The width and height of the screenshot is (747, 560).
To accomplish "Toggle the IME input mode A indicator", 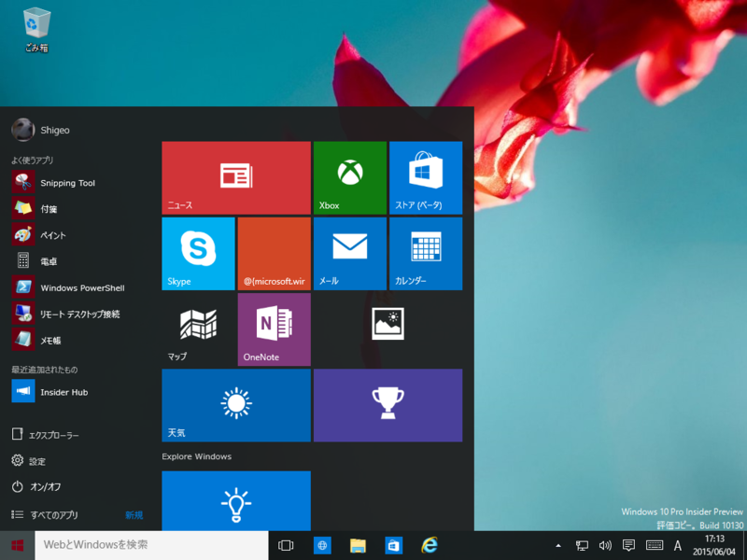I will 678,546.
